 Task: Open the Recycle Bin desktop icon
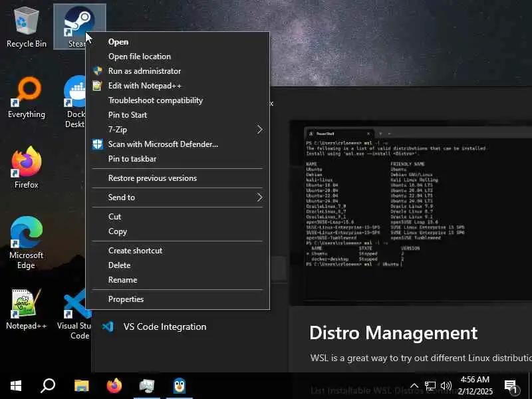coord(26,27)
